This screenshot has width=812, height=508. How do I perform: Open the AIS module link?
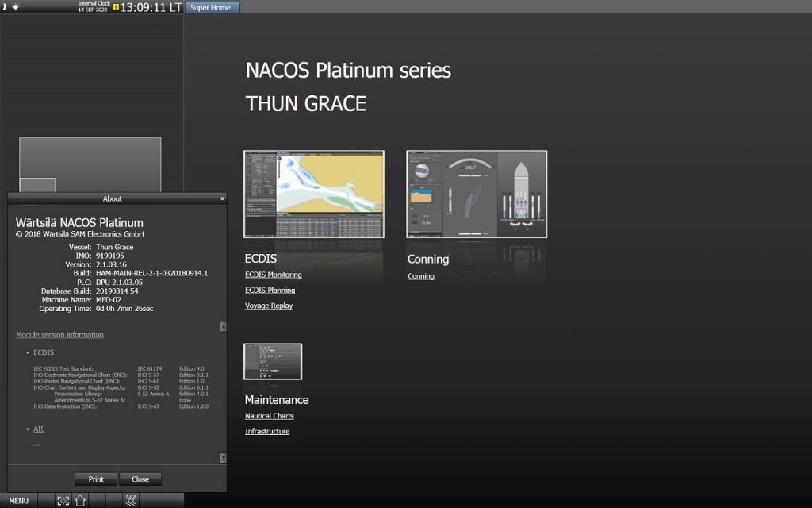coord(39,429)
